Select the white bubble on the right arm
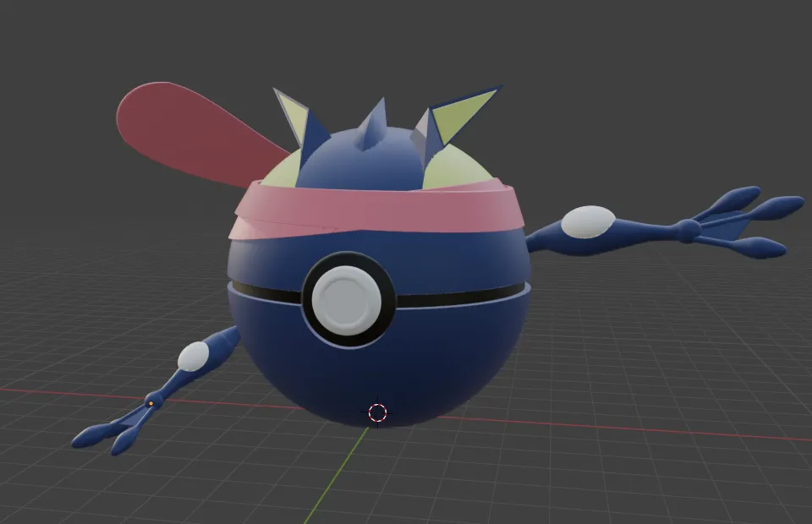The width and height of the screenshot is (812, 524). click(x=589, y=222)
